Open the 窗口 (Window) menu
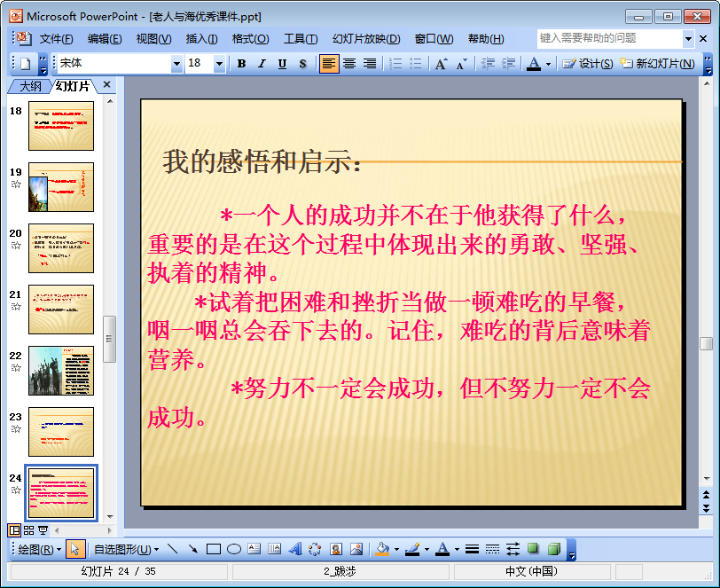720x588 pixels. click(x=434, y=39)
